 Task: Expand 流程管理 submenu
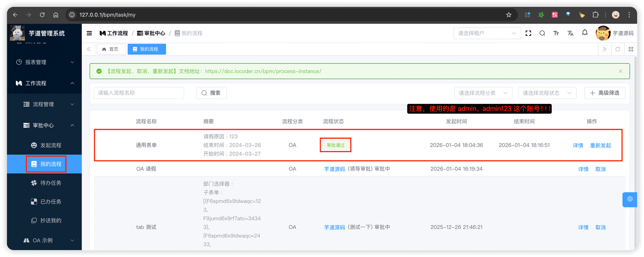pyautogui.click(x=44, y=104)
